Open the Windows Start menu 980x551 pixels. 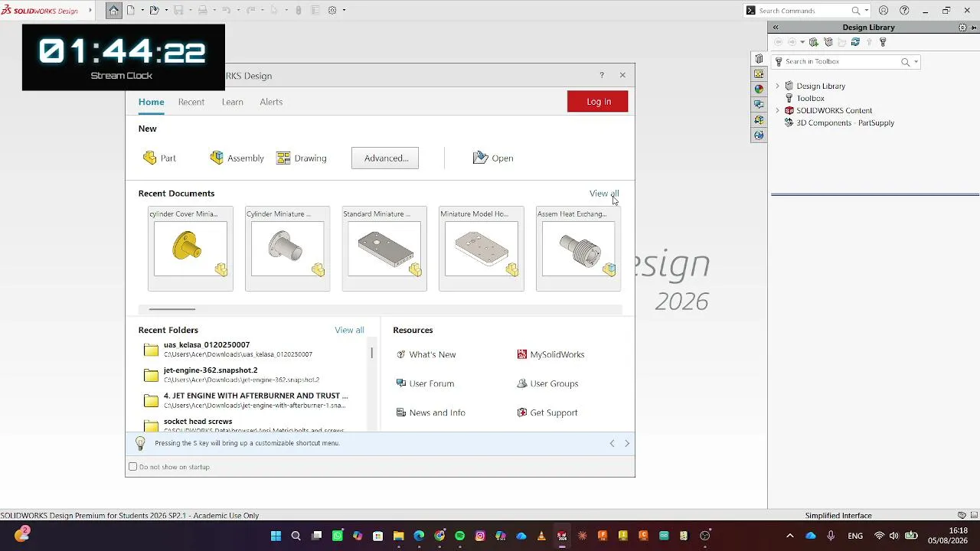[x=276, y=536]
